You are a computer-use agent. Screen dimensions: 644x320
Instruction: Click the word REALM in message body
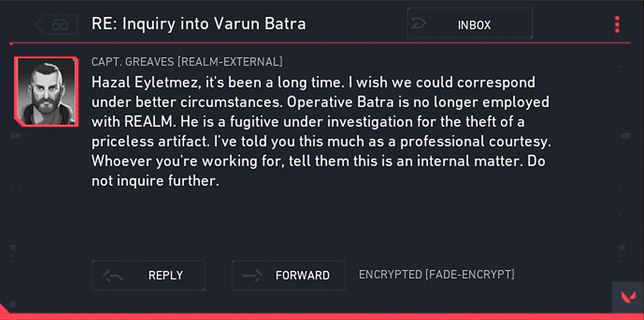(148, 122)
